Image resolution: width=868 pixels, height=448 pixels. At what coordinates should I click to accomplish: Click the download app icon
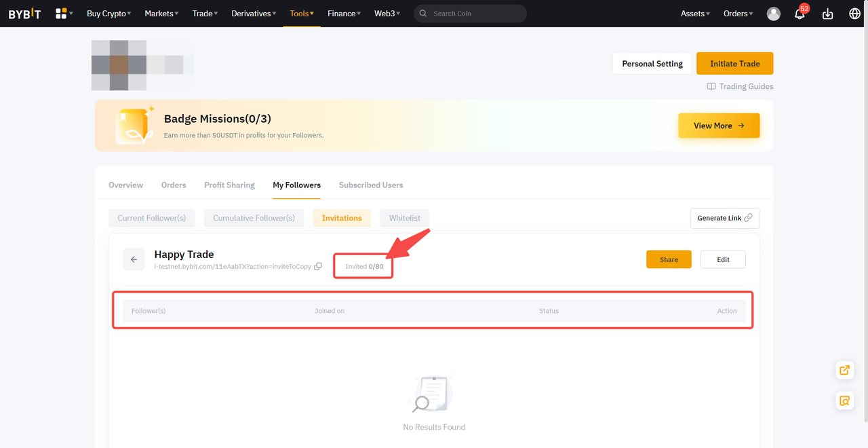[x=827, y=14]
